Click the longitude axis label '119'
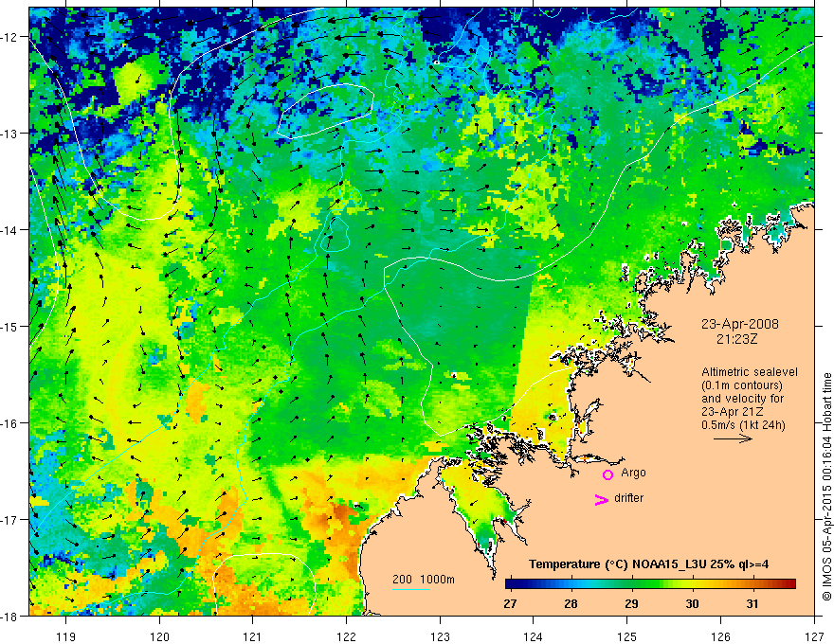Image resolution: width=834 pixels, height=644 pixels. [x=66, y=636]
